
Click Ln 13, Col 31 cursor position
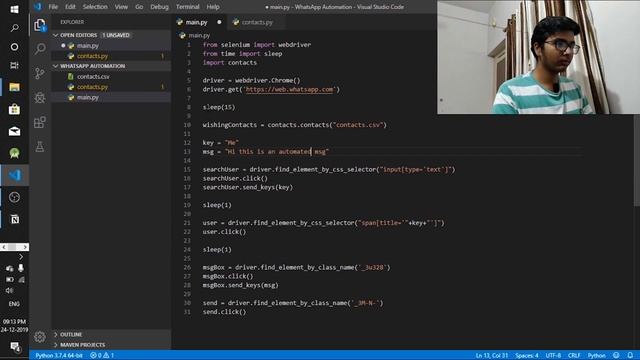[x=491, y=356]
